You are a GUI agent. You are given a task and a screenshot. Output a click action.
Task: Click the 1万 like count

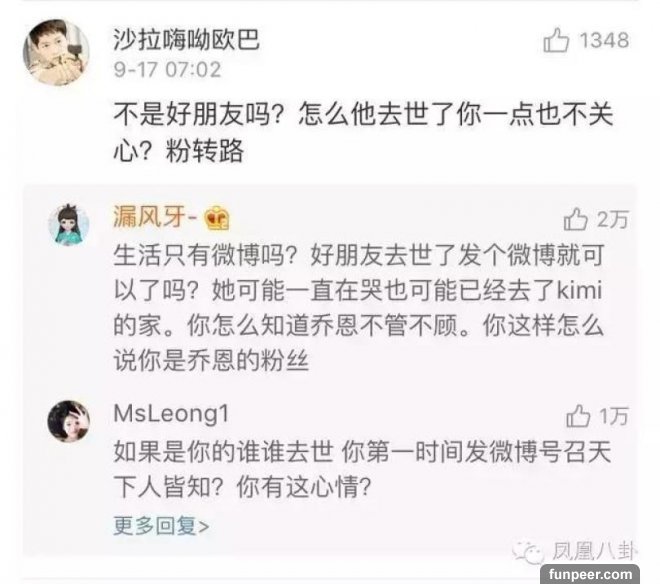tap(614, 416)
